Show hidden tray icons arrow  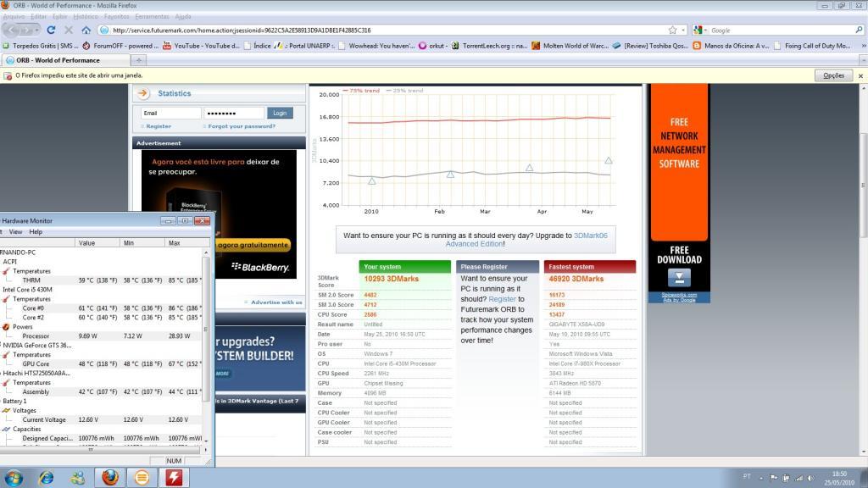[x=761, y=478]
